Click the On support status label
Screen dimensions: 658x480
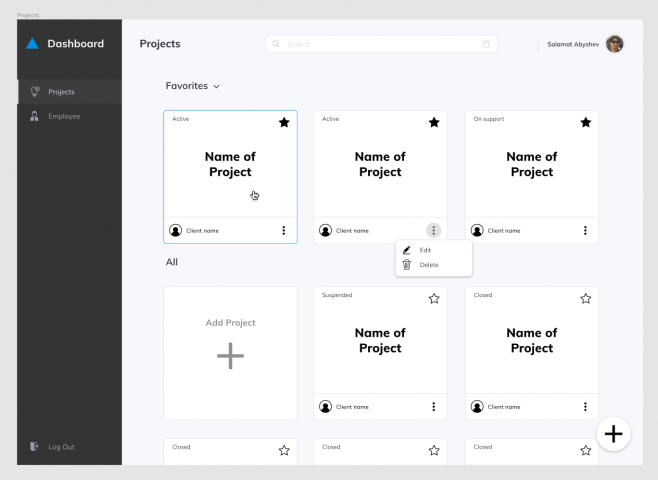tap(489, 119)
